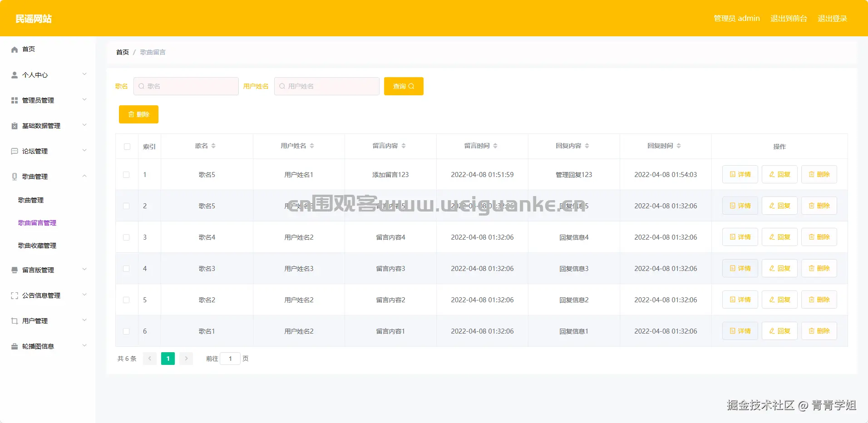The width and height of the screenshot is (868, 423).
Task: Click the 查询 search button
Action: (x=404, y=86)
